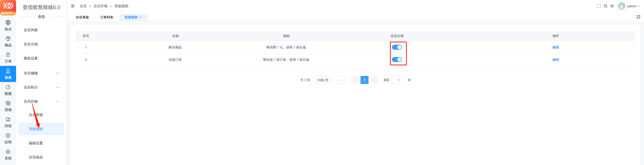Disable the 购买商品 rule switch
The height and width of the screenshot is (165, 644).
397,47
